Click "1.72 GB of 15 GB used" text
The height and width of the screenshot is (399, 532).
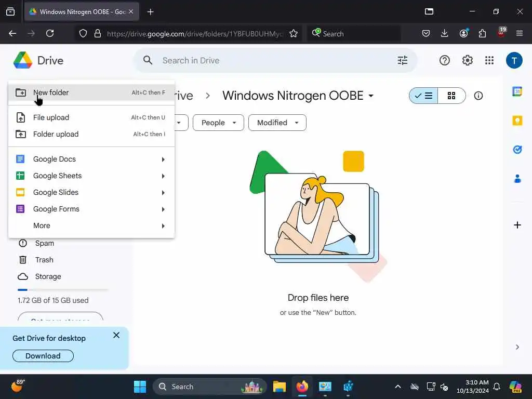tap(54, 300)
